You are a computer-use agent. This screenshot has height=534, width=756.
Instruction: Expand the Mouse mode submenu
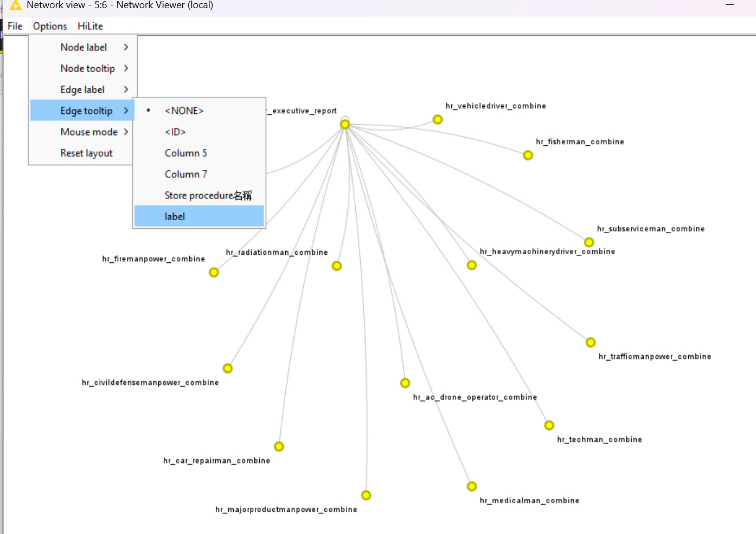coord(82,132)
